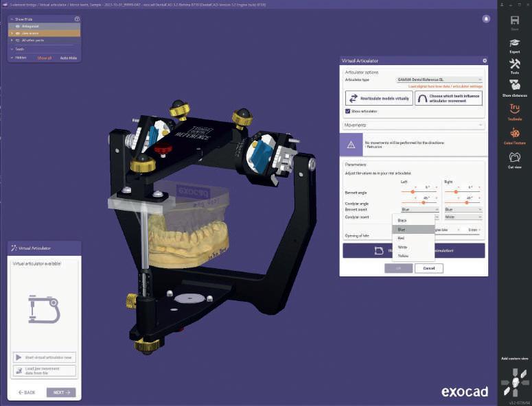This screenshot has width=532, height=406.
Task: Collapse the Show/Hide panel header
Action: [12, 19]
